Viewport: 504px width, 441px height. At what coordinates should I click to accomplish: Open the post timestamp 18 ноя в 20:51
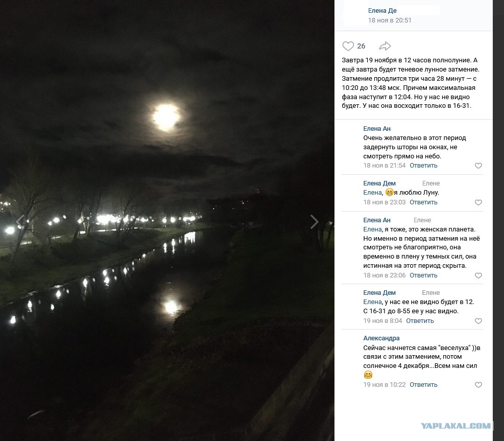pos(390,20)
